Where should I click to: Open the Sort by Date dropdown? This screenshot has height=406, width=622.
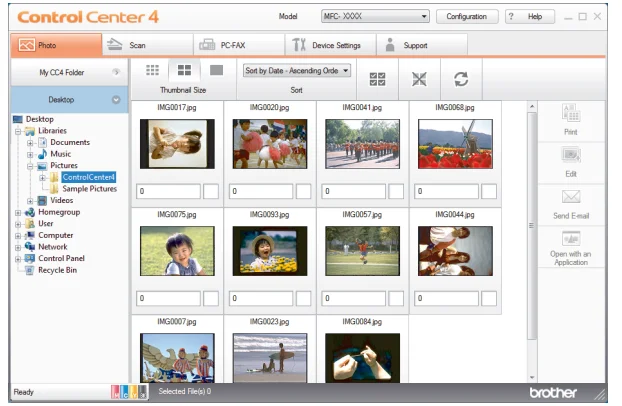pyautogui.click(x=297, y=70)
